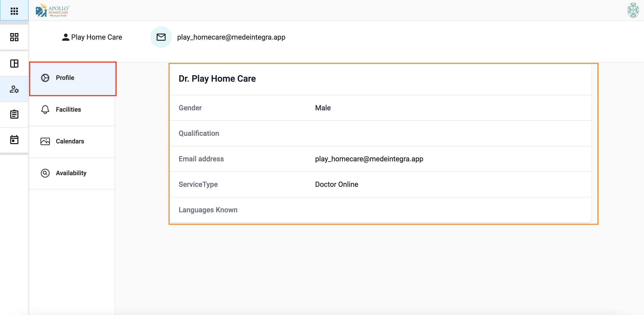The width and height of the screenshot is (644, 315).
Task: Open the clipboard notes sidebar icon
Action: (14, 115)
